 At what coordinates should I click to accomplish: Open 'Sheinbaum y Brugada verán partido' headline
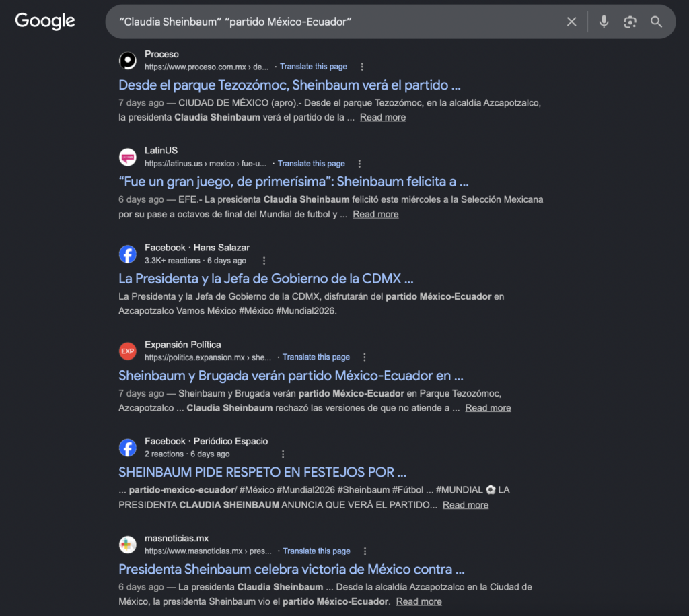[291, 376]
